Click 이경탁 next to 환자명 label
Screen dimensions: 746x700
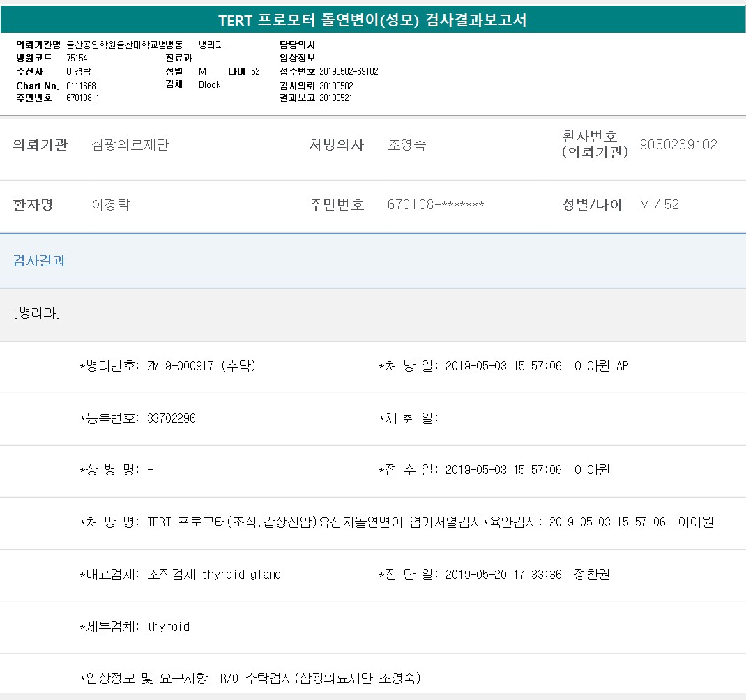[111, 205]
